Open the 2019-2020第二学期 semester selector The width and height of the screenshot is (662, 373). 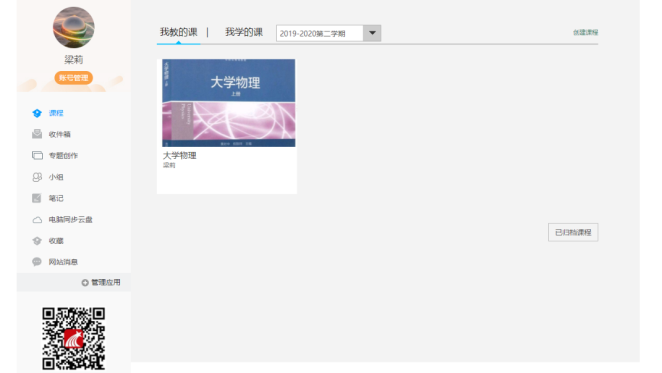coord(328,33)
